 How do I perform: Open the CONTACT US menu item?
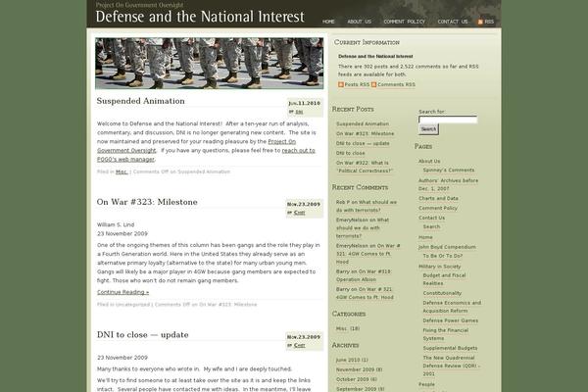click(453, 22)
